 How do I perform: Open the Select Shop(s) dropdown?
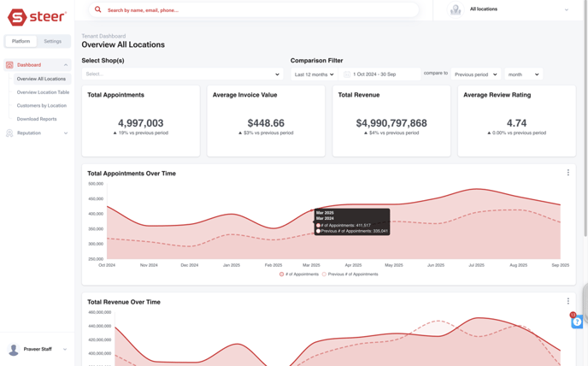pos(182,74)
